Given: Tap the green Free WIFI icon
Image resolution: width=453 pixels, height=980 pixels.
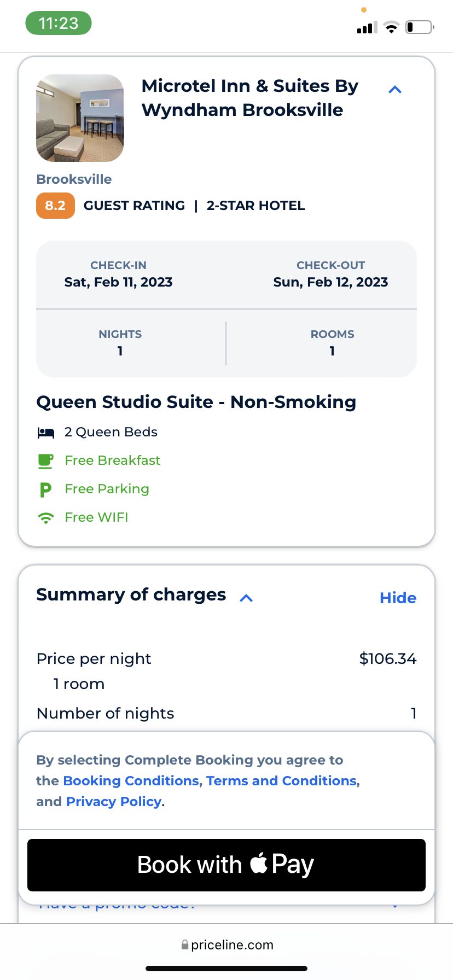Looking at the screenshot, I should (x=46, y=518).
